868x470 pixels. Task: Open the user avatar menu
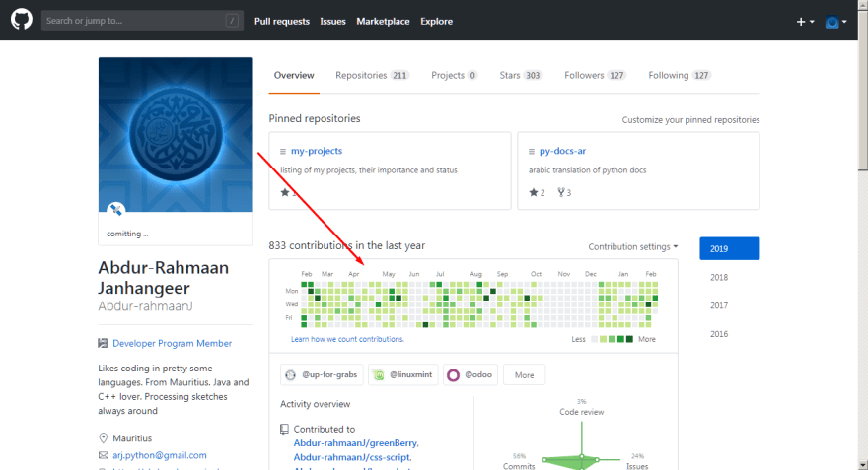pos(835,22)
